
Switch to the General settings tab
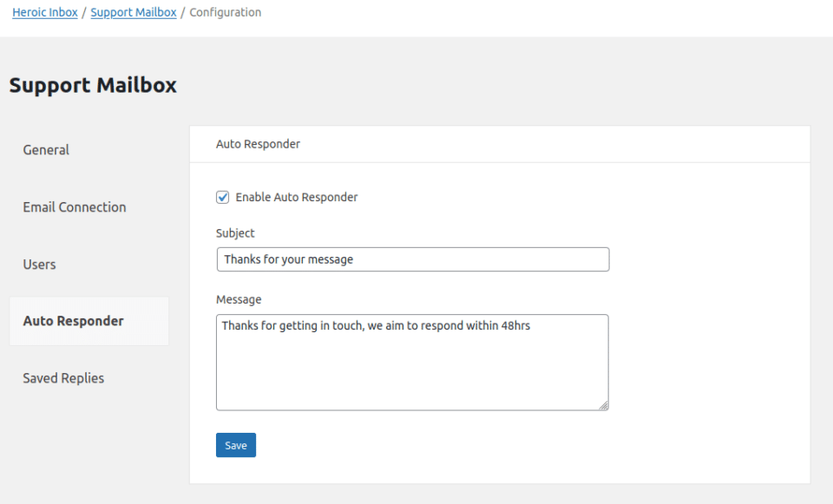[x=45, y=149]
